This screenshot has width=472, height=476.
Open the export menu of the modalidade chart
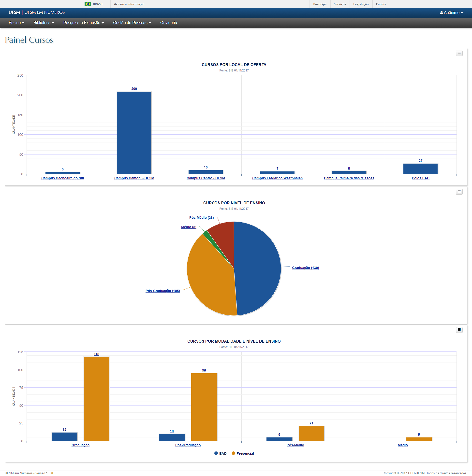tap(459, 330)
